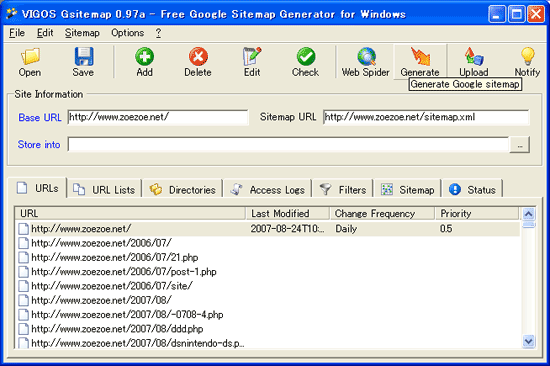550x366 pixels.
Task: Click the Base URL link label
Action: pos(40,118)
